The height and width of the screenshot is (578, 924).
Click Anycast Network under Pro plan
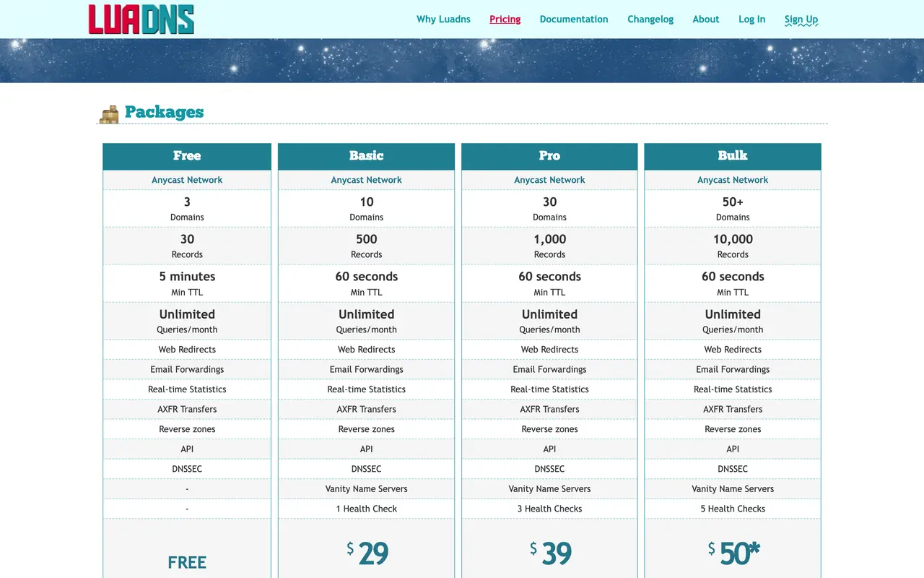(549, 180)
